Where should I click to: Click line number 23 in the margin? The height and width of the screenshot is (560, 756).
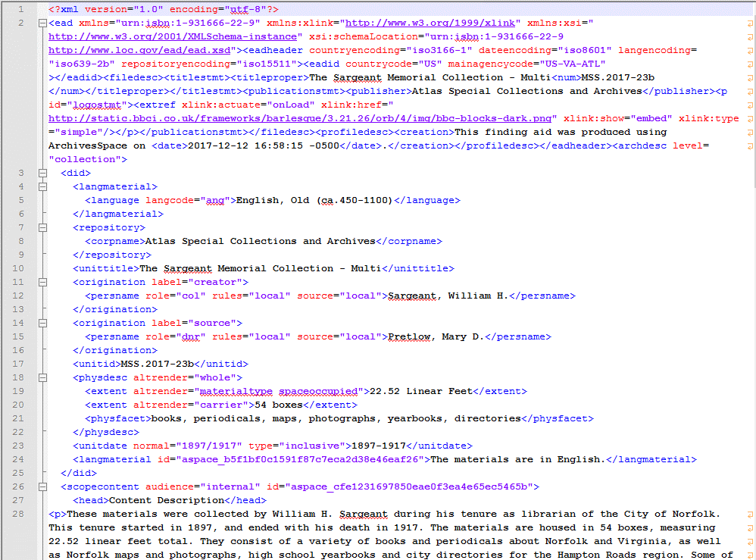(20, 446)
